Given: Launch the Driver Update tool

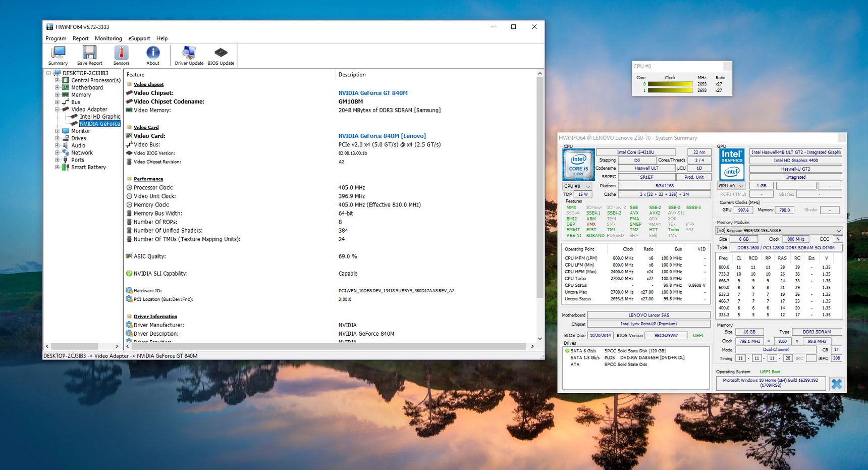Looking at the screenshot, I should (189, 56).
